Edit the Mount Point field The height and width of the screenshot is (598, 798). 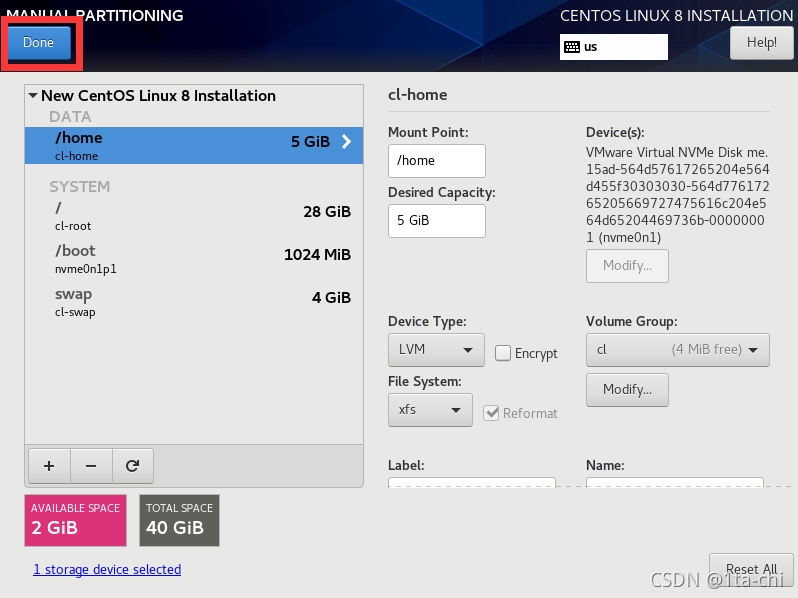[x=437, y=161]
